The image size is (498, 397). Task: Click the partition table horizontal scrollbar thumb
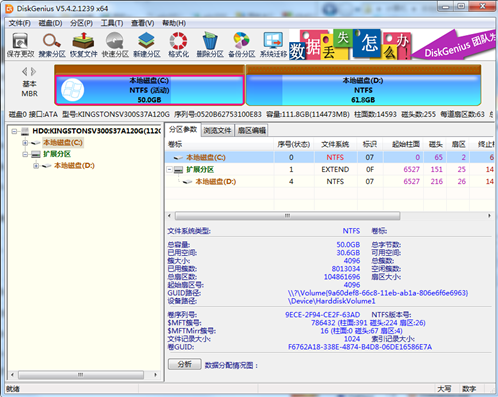(287, 216)
